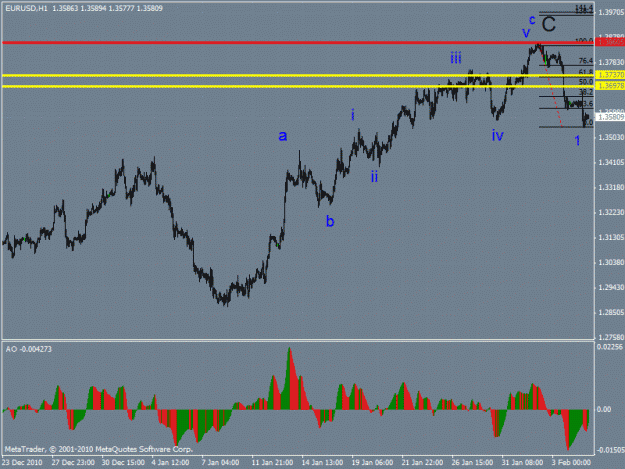Click the 3 Feb 00:00 date label

571,462
